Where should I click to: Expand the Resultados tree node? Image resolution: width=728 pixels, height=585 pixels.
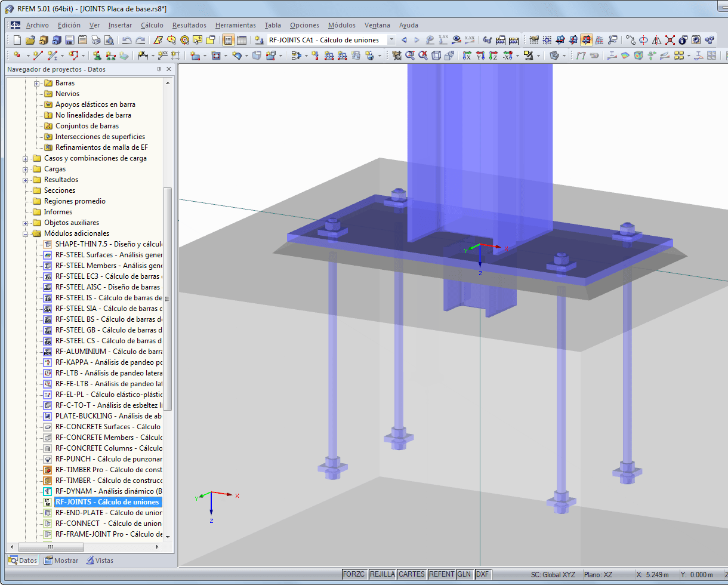pos(25,179)
